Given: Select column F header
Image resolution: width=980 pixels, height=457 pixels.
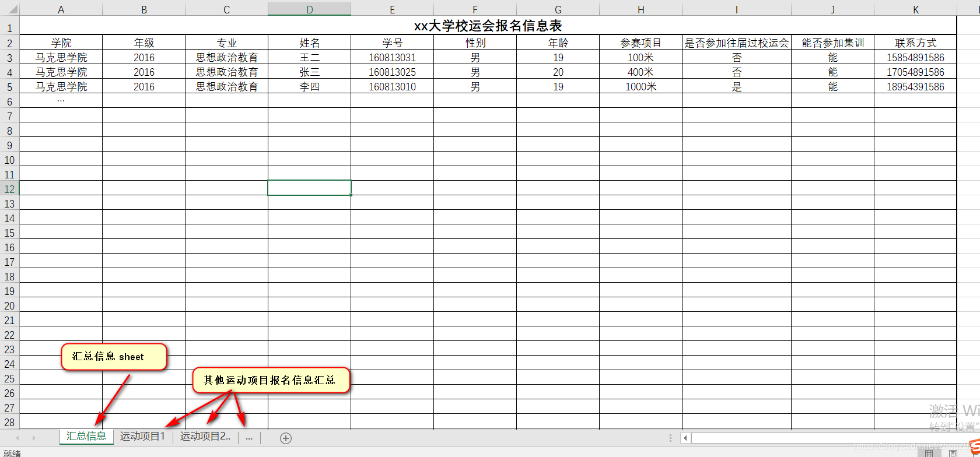Looking at the screenshot, I should pos(475,9).
